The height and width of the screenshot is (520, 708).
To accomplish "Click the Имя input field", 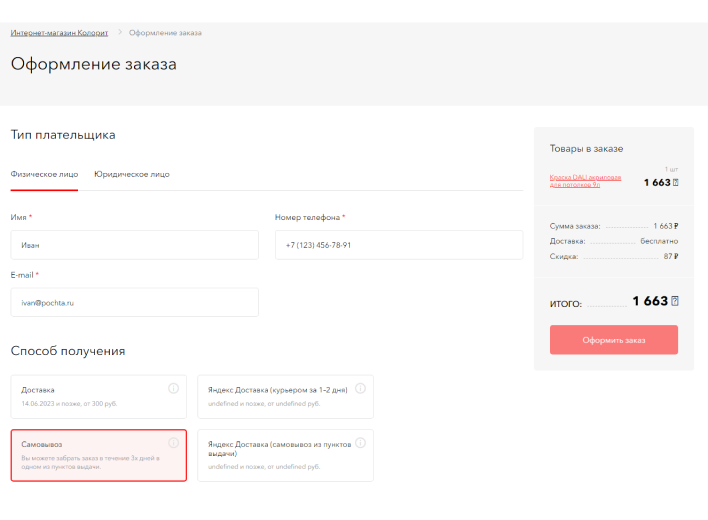I will [x=134, y=245].
